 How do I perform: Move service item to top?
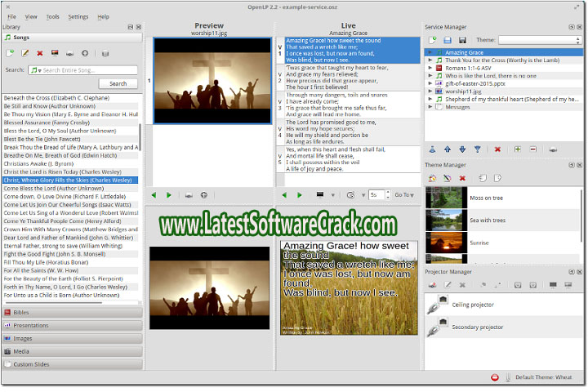point(432,149)
